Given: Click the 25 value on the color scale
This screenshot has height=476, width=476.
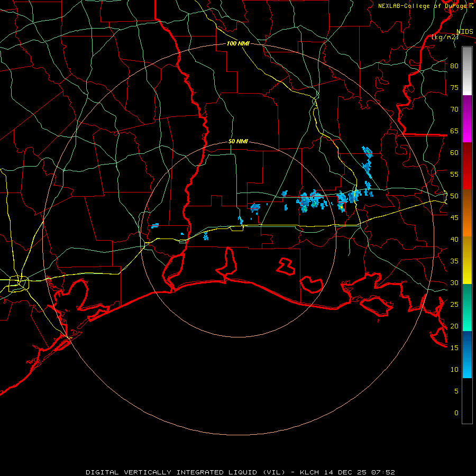Looking at the screenshot, I should [x=454, y=305].
